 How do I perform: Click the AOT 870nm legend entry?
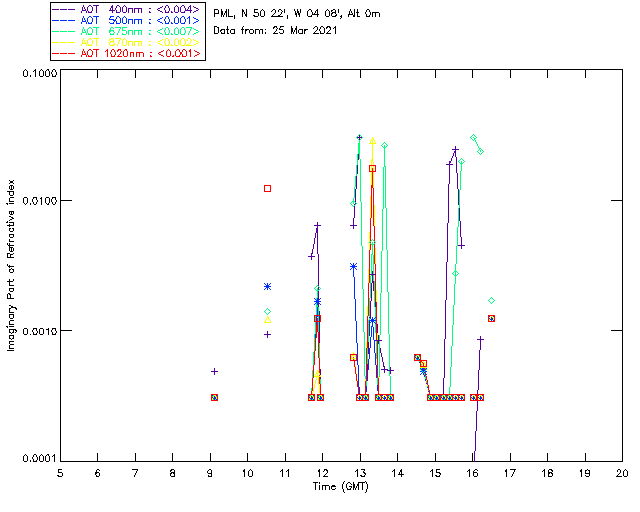tap(127, 42)
